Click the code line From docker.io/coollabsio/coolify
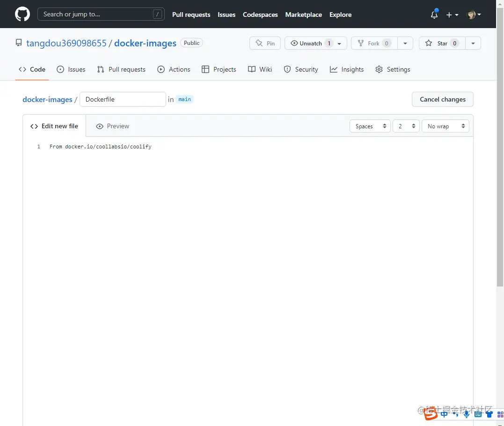 coord(100,147)
